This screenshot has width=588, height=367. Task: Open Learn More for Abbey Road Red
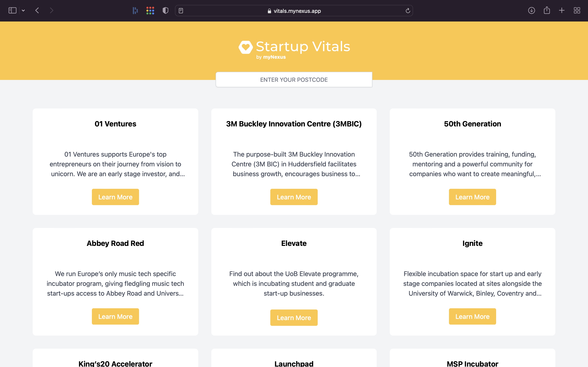click(x=115, y=316)
